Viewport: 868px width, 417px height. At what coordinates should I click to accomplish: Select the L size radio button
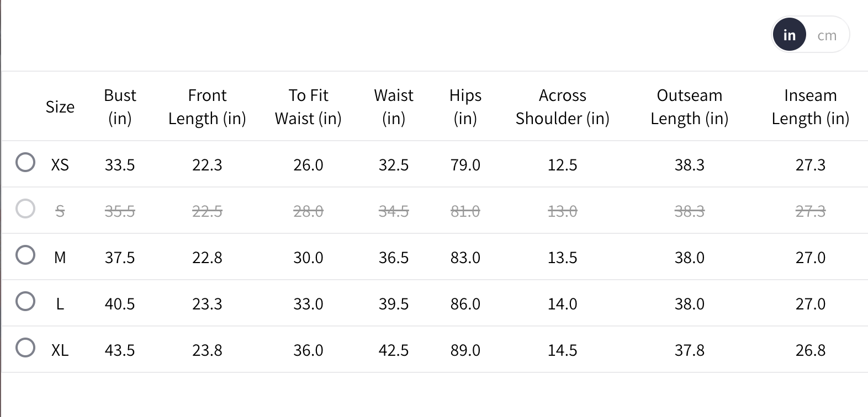click(x=25, y=302)
